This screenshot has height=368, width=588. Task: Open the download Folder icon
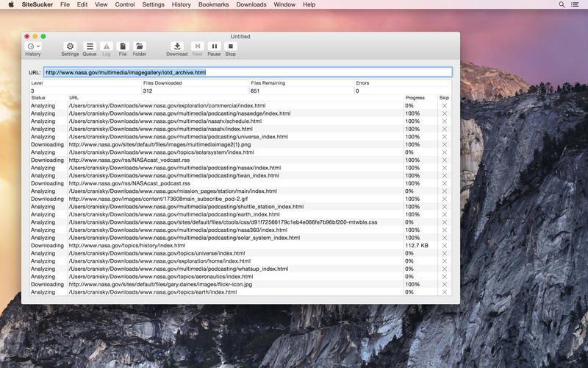(x=140, y=46)
